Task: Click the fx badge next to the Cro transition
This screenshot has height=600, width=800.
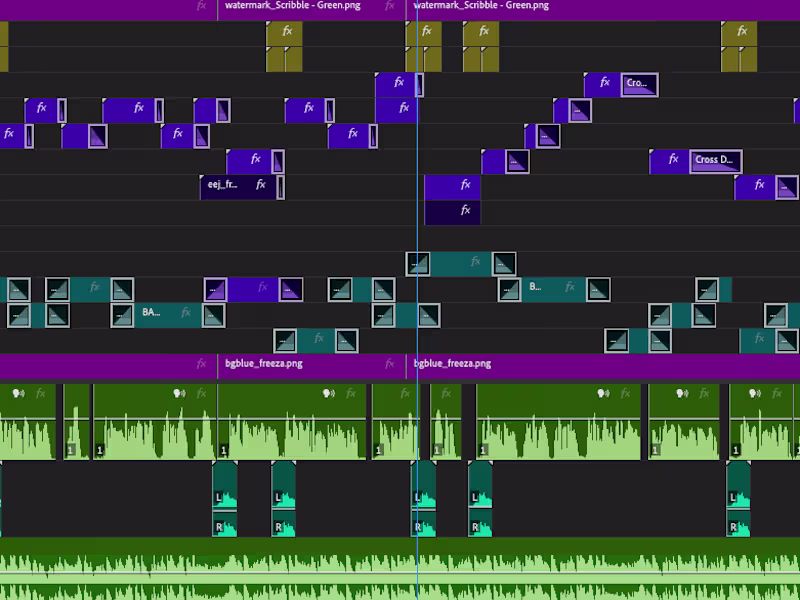Action: point(603,84)
